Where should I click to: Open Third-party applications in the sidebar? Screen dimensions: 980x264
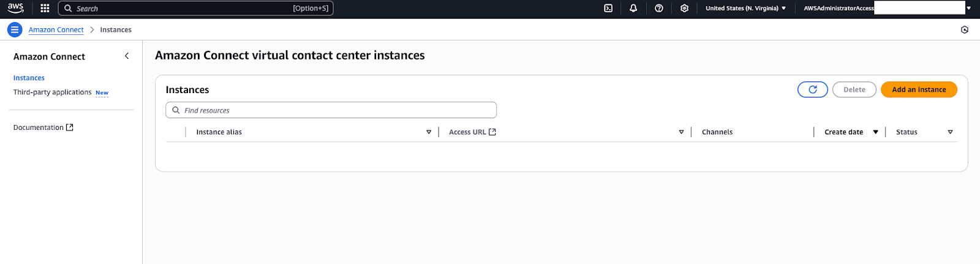[x=52, y=92]
